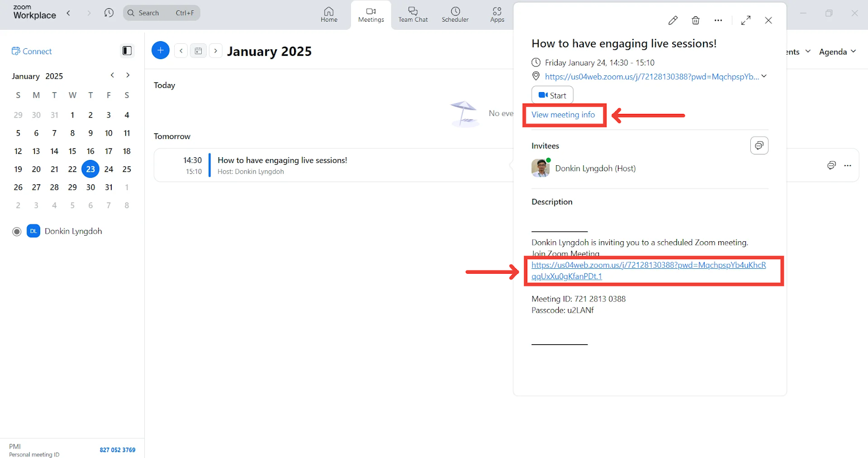Toggle the sidebar panel collapse icon

(x=127, y=51)
